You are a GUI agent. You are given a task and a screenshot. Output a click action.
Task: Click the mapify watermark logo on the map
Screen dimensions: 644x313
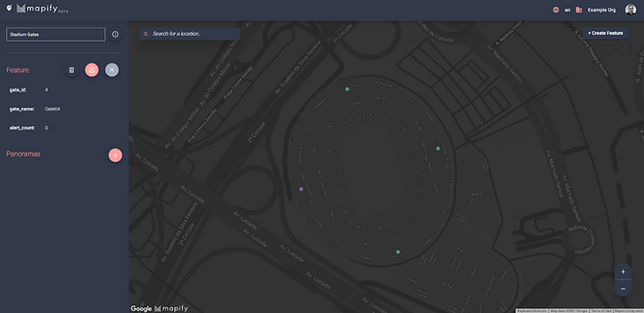pyautogui.click(x=171, y=309)
